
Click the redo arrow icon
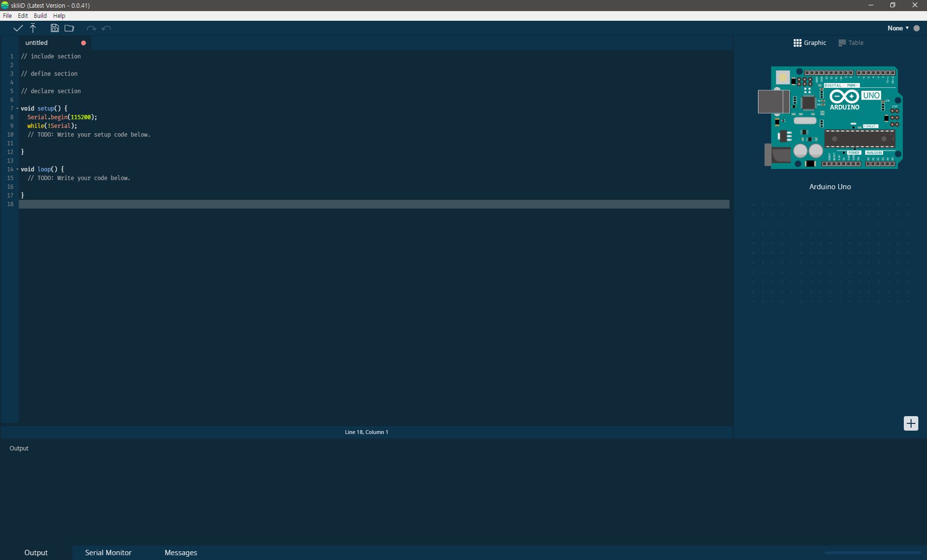92,28
